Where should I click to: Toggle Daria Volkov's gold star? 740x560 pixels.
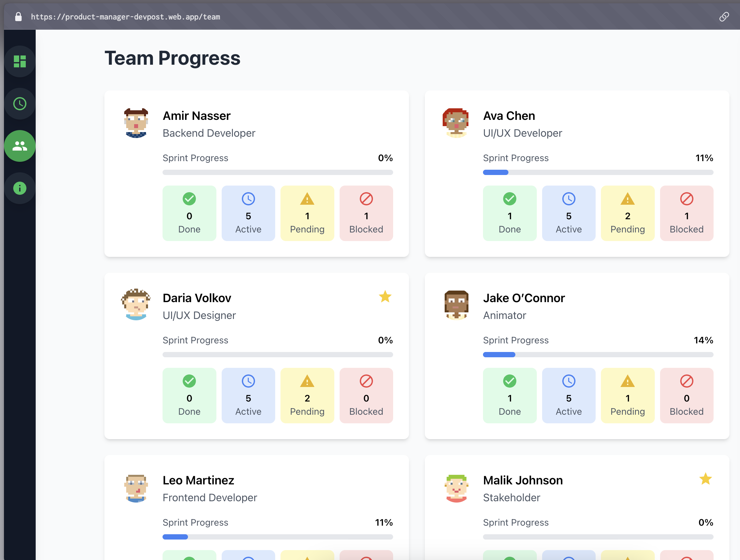pyautogui.click(x=385, y=297)
